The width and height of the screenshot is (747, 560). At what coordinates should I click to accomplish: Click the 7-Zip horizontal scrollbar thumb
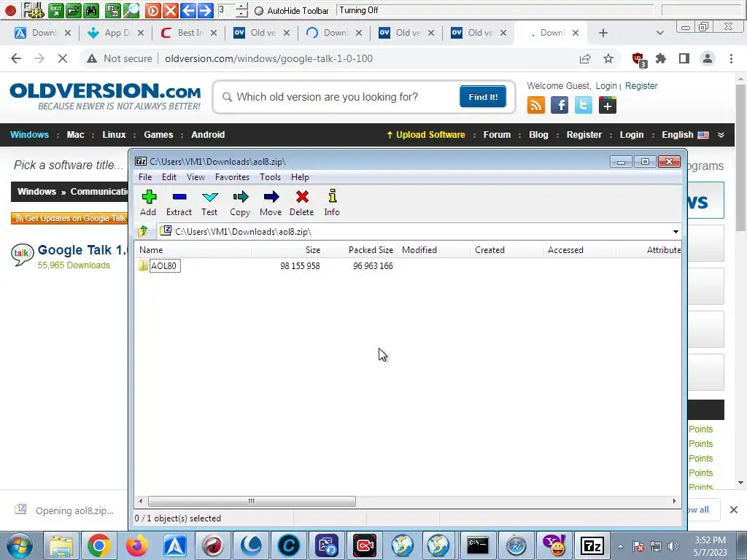[252, 501]
